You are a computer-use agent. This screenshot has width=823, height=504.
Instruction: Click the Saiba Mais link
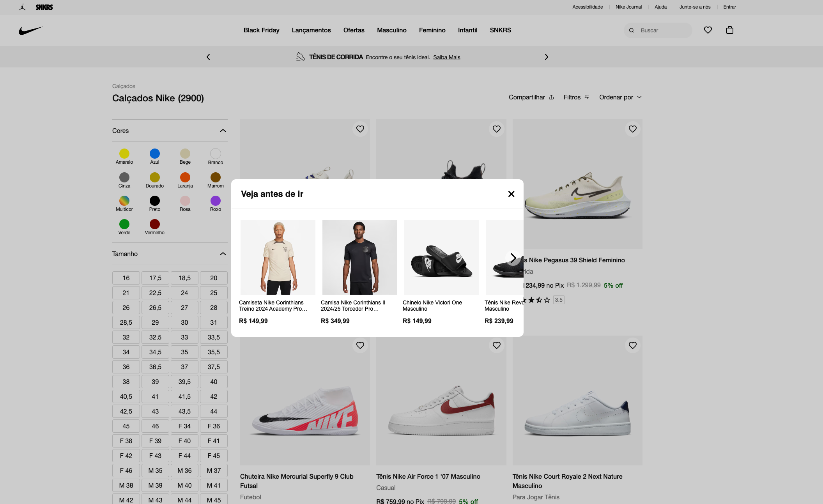(446, 57)
